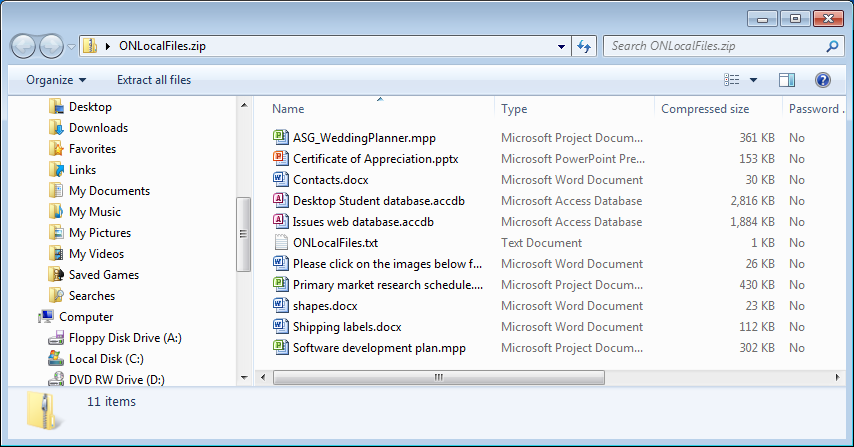Click the 'Please click on the images' Word icon

(280, 264)
